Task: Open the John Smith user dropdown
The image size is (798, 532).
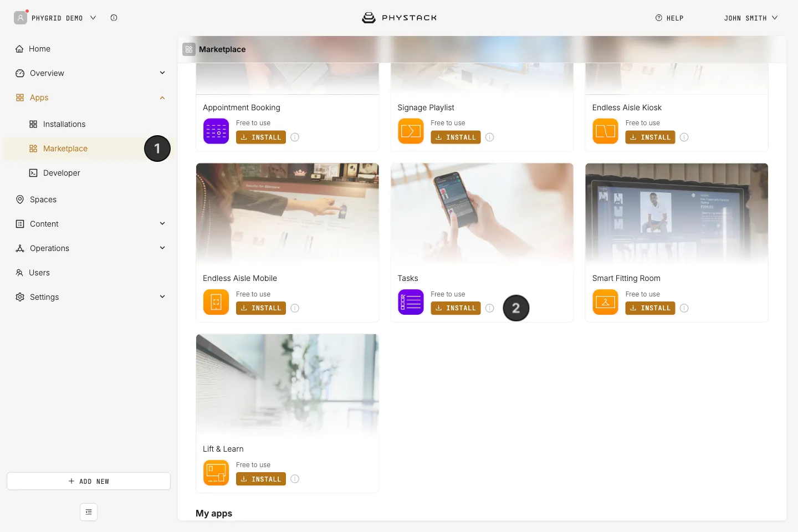Action: pyautogui.click(x=751, y=18)
